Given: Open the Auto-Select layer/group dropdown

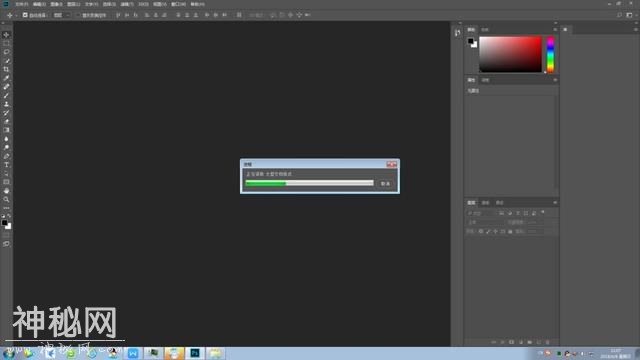Looking at the screenshot, I should [62, 15].
